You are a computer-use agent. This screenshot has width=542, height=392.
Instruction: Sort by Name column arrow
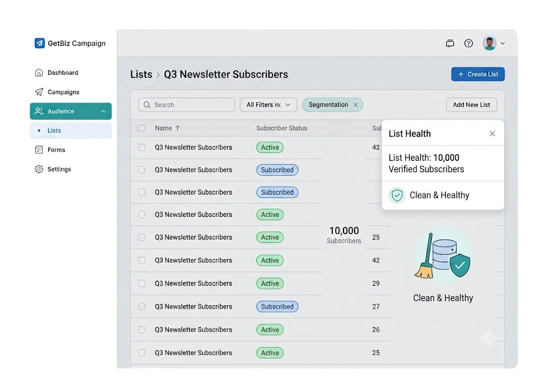pos(178,128)
